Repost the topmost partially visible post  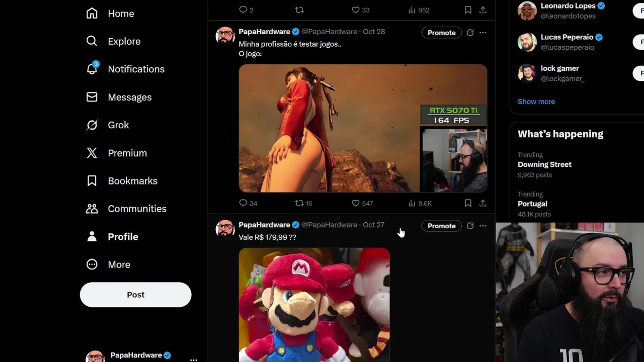299,10
